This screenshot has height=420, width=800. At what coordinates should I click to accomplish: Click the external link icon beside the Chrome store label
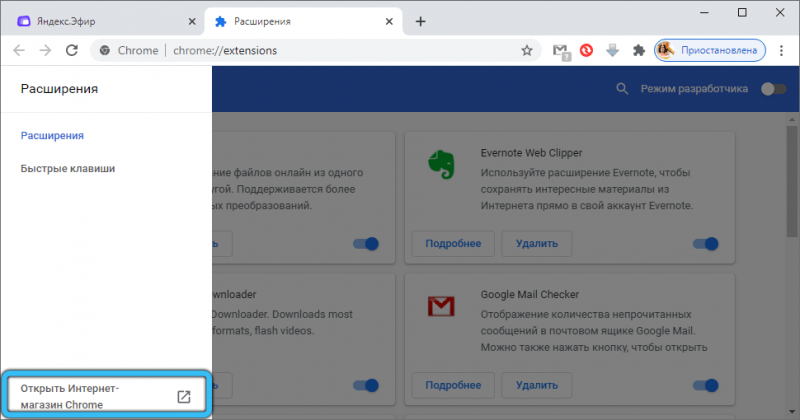(x=184, y=397)
